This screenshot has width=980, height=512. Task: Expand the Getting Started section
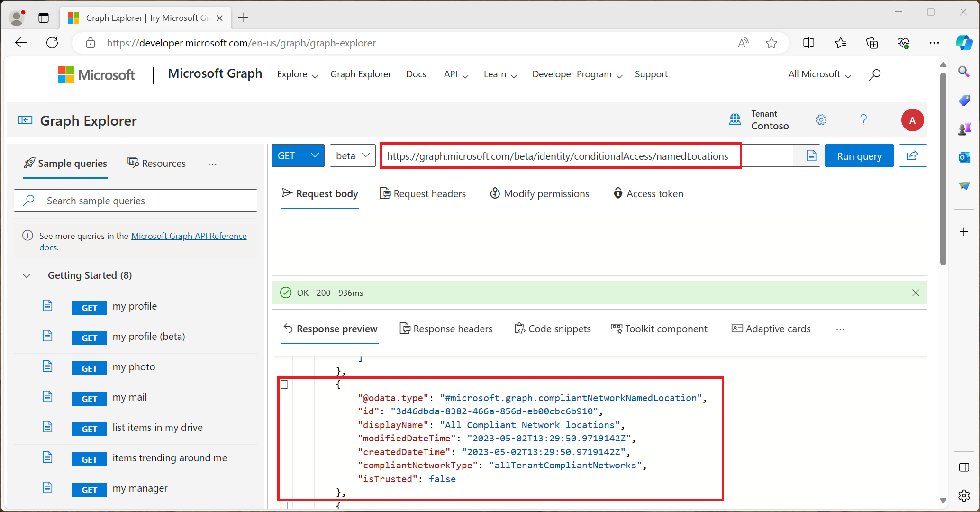pyautogui.click(x=27, y=275)
